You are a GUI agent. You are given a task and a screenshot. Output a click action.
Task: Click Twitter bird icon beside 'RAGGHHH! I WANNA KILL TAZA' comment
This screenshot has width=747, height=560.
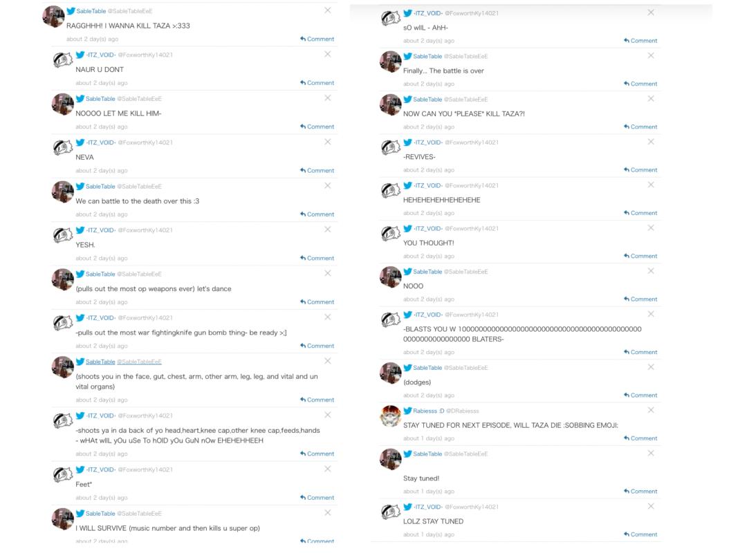tap(71, 11)
